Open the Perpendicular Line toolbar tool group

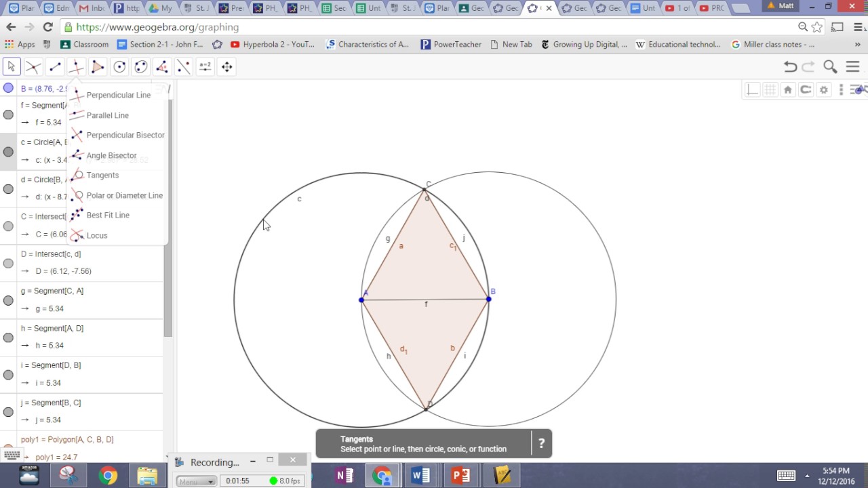[76, 66]
